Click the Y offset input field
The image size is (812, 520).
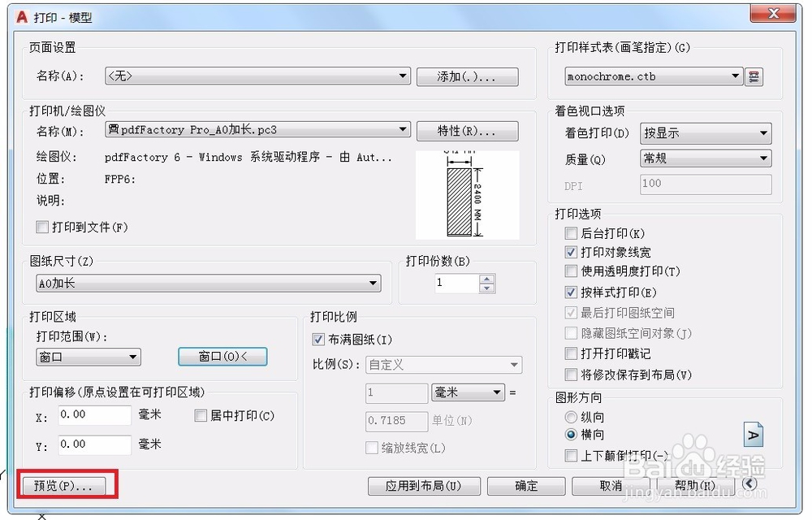click(94, 444)
